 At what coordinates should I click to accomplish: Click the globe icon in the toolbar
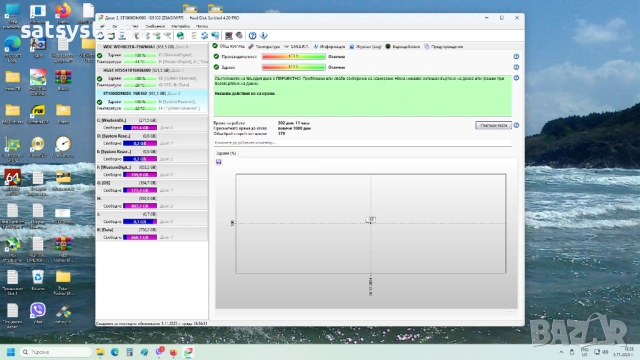pyautogui.click(x=180, y=36)
